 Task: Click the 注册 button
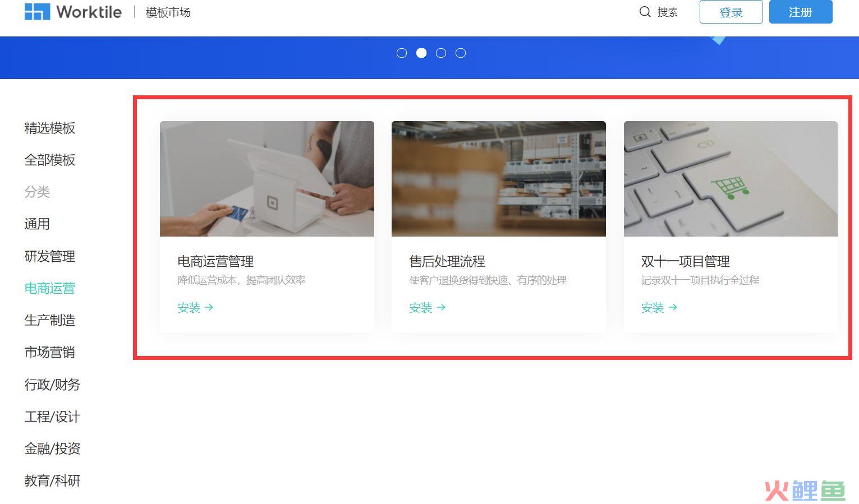[x=801, y=12]
